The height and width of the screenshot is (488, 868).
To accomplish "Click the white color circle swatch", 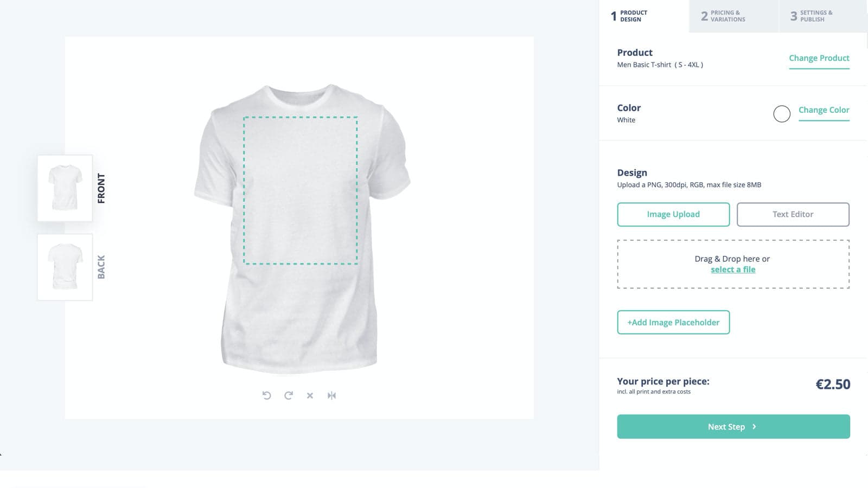I will pos(782,113).
